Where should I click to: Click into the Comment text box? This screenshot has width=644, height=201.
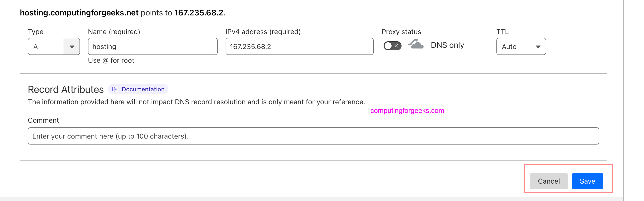click(313, 136)
